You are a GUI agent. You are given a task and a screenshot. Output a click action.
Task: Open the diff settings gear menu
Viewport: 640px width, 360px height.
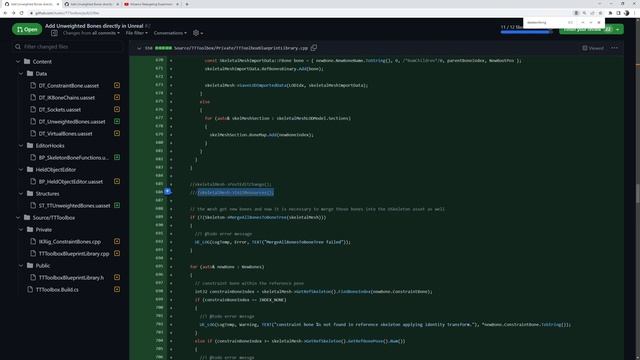pos(198,33)
